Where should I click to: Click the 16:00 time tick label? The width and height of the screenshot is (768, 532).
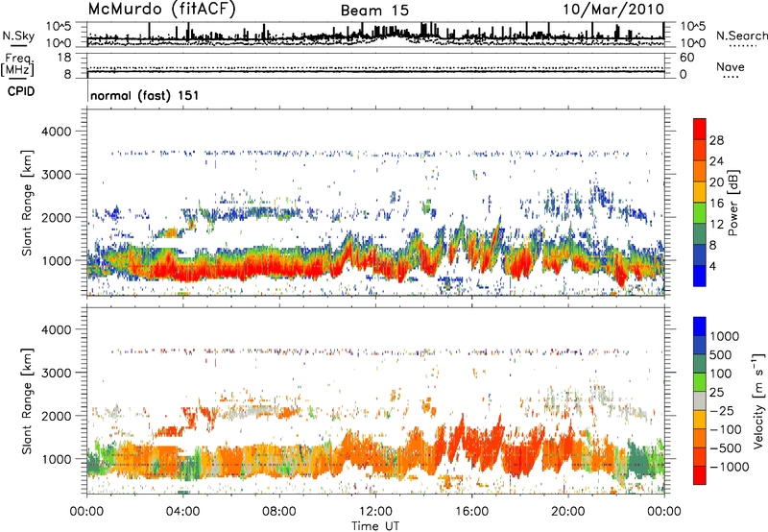(471, 512)
